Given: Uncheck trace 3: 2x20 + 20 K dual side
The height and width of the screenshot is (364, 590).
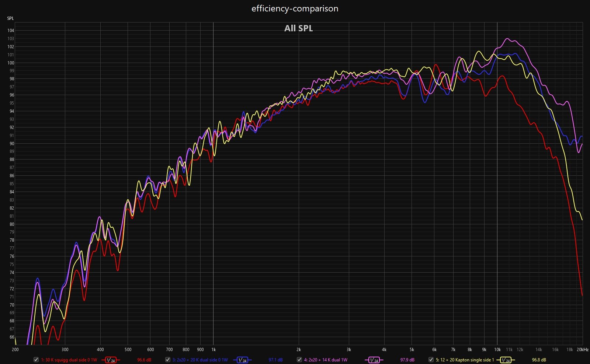Looking at the screenshot, I should 168,360.
